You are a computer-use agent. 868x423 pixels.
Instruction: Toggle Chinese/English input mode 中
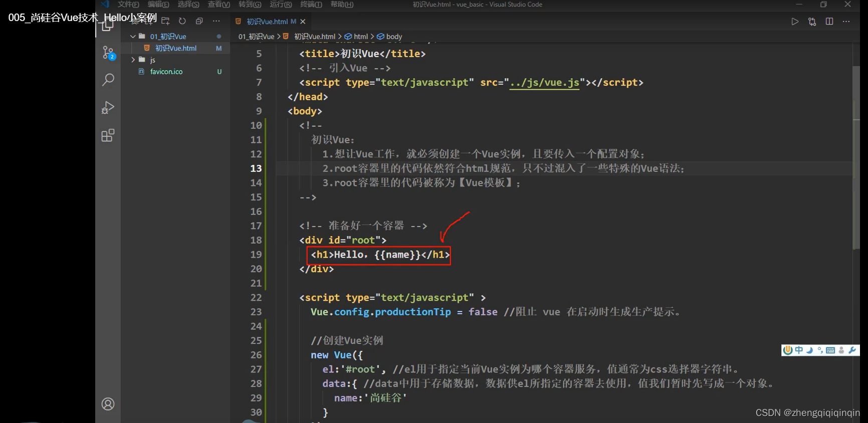pyautogui.click(x=799, y=350)
